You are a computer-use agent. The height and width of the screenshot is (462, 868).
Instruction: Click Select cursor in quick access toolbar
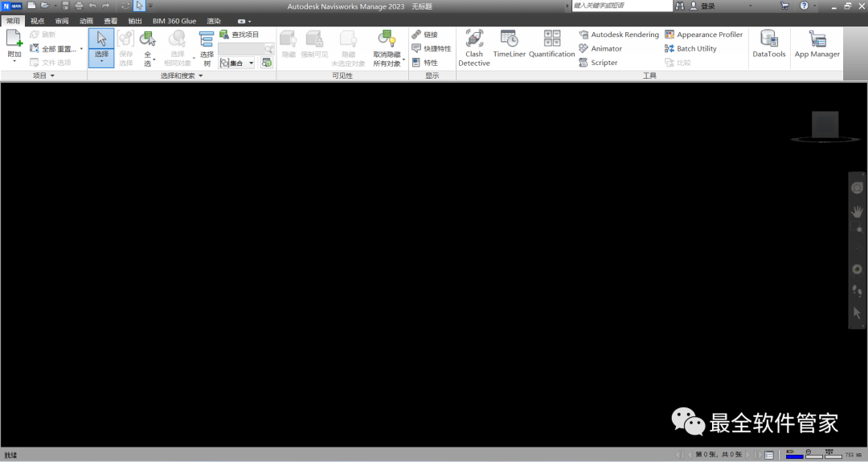tap(140, 6)
